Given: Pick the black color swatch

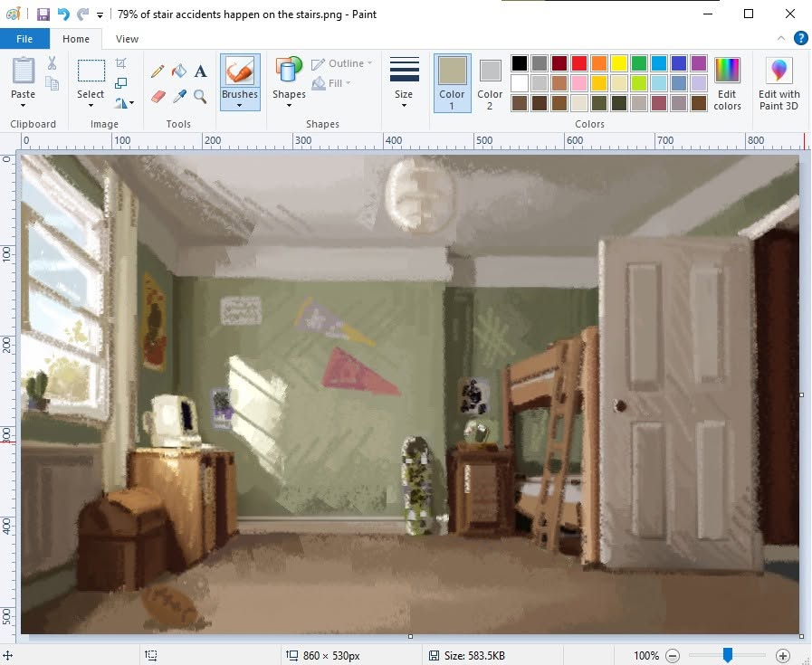Looking at the screenshot, I should point(520,63).
